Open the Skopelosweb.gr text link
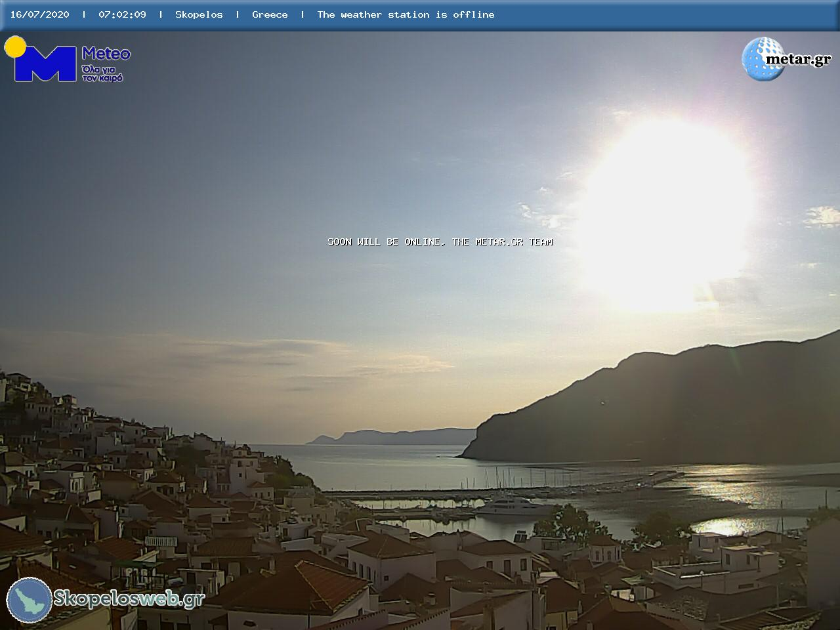 (x=129, y=598)
